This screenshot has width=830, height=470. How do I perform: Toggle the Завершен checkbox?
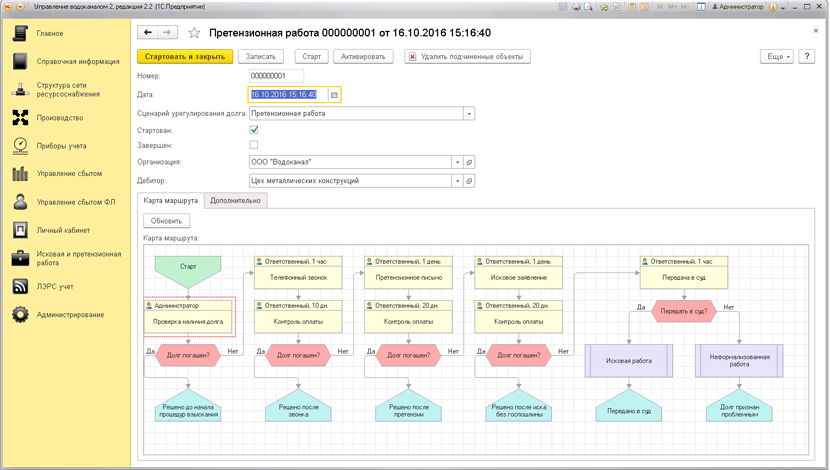[254, 145]
